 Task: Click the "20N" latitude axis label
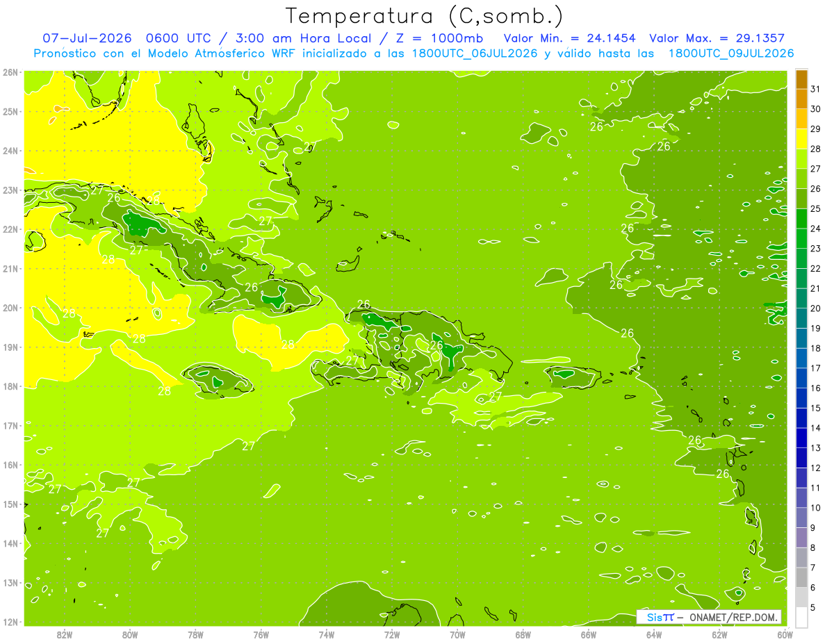tap(10, 308)
